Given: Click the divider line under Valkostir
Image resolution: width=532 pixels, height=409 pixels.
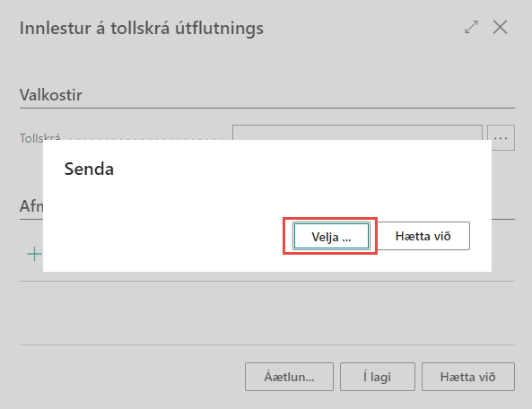Looking at the screenshot, I should (x=267, y=109).
